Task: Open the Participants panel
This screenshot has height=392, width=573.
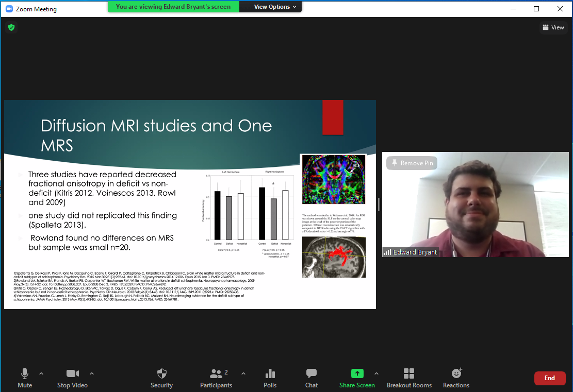Action: pyautogui.click(x=216, y=378)
